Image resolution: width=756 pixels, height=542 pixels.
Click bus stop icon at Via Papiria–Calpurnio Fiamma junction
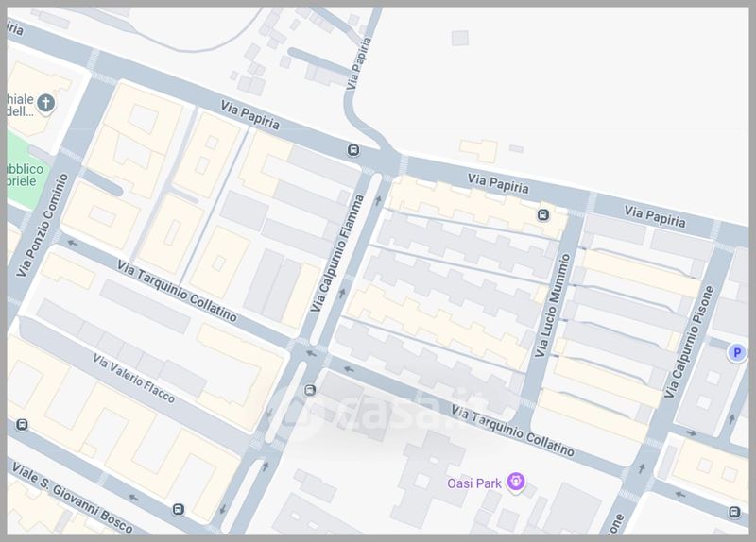353,150
